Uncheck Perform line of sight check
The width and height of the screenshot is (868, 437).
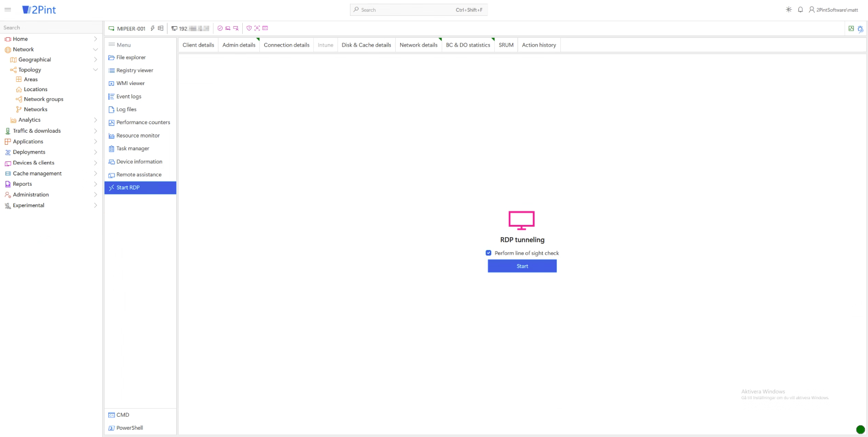tap(489, 253)
